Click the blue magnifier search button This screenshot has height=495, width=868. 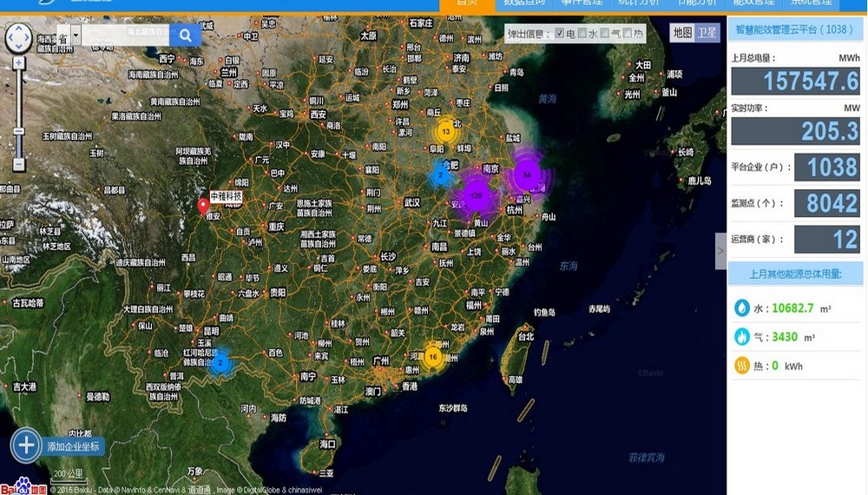(185, 36)
